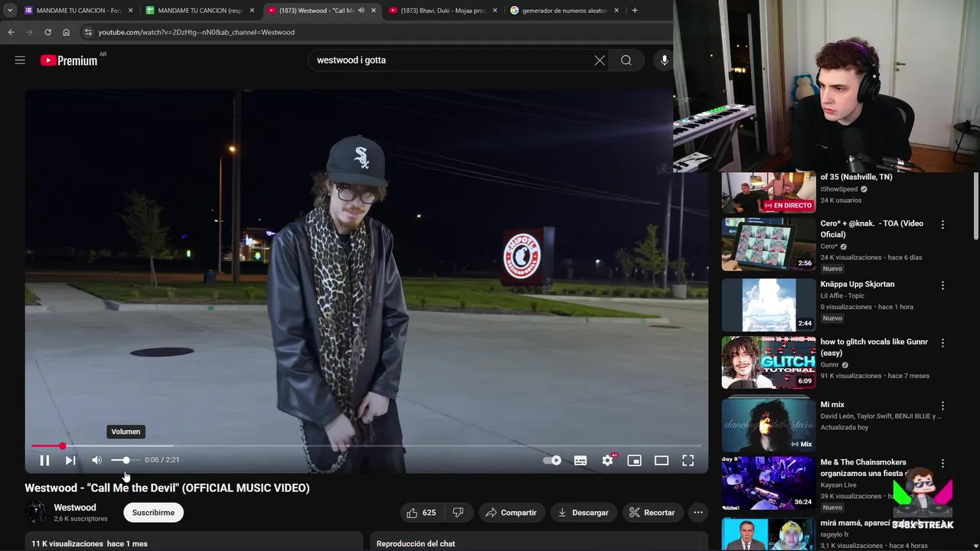Open a new browser tab with plus
980x551 pixels.
coord(635,11)
